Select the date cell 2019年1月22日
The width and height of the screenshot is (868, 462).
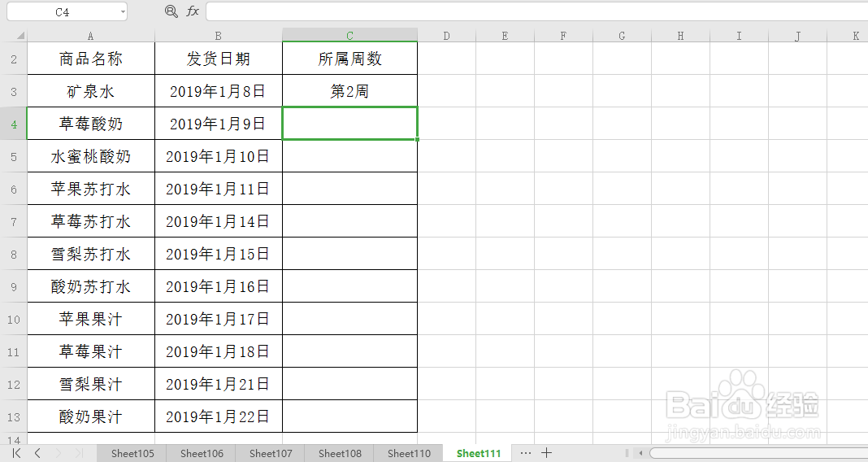(218, 416)
